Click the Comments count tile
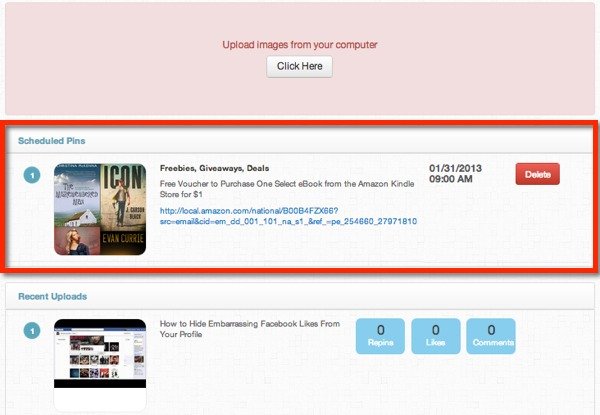 pos(491,336)
